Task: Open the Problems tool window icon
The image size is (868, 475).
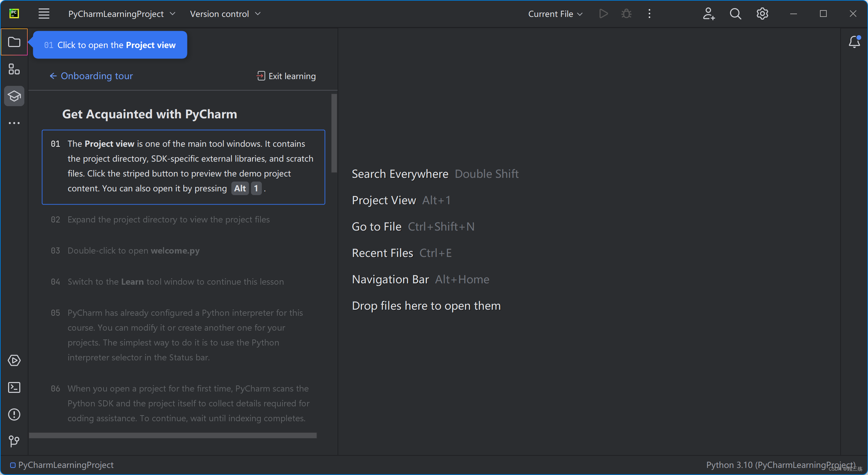Action: point(14,414)
